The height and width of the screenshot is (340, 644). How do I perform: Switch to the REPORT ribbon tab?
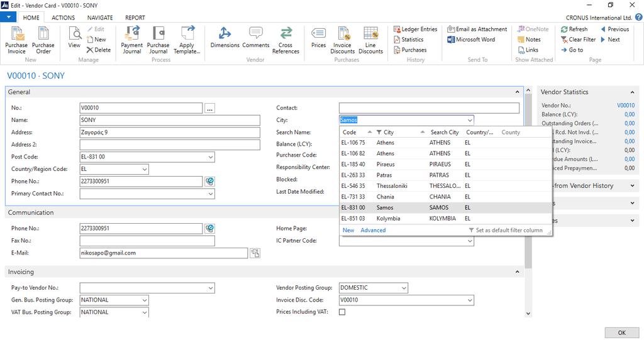point(135,18)
